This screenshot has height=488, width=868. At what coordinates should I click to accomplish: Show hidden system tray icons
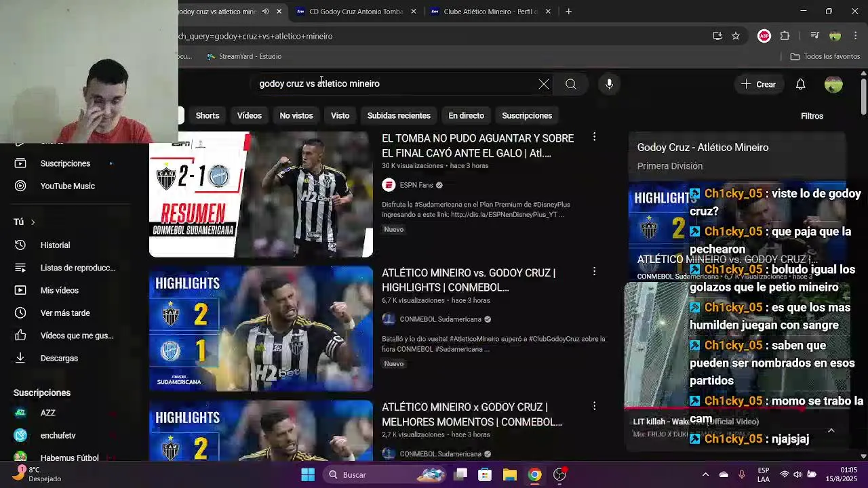[x=705, y=474]
